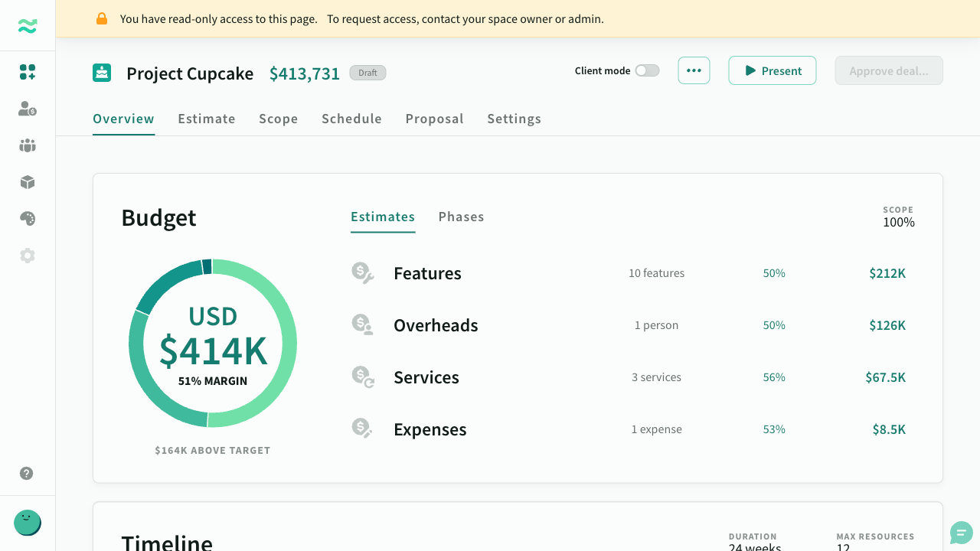Screen dimensions: 980x551
Task: Click the Features dollar-wrench icon
Action: tap(363, 273)
